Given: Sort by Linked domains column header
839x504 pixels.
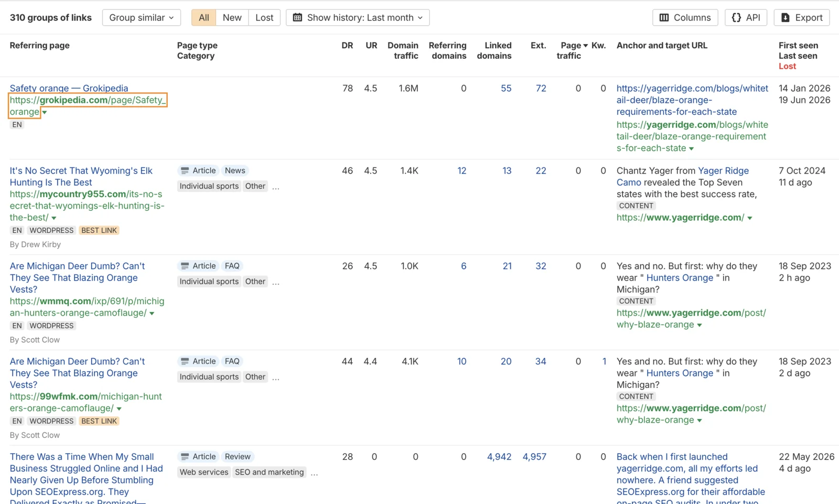Looking at the screenshot, I should pyautogui.click(x=494, y=50).
